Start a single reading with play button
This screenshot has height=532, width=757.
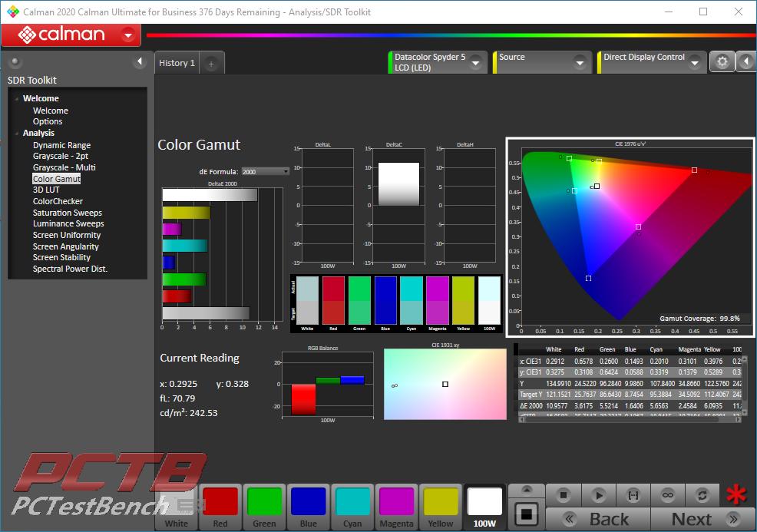pyautogui.click(x=598, y=495)
